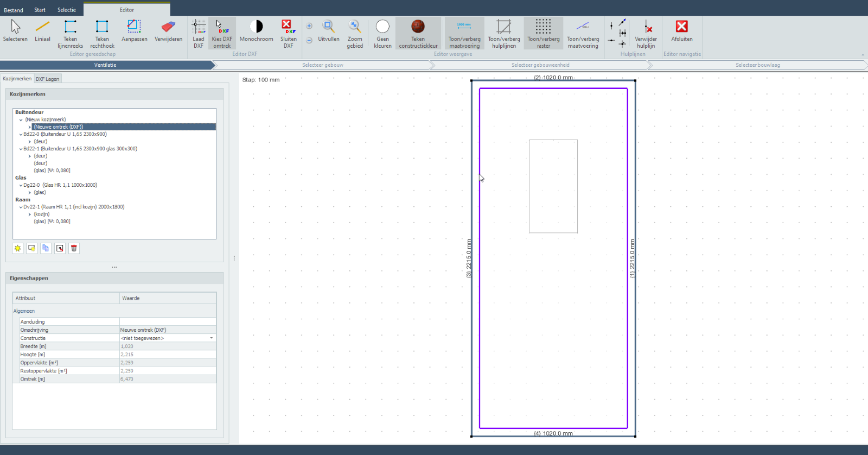Click the yellow star new kozijnmerk icon

(x=18, y=248)
